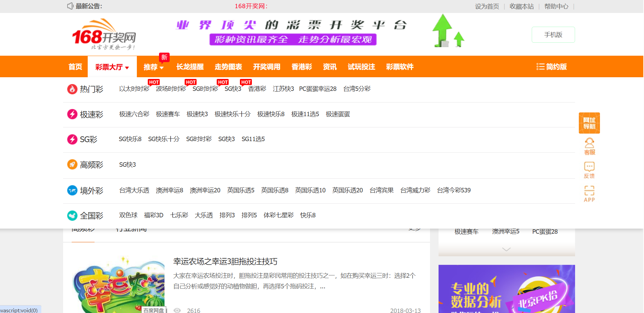The width and height of the screenshot is (644, 313).
Task: Open 长龙提醒 nav item
Action: pyautogui.click(x=190, y=67)
